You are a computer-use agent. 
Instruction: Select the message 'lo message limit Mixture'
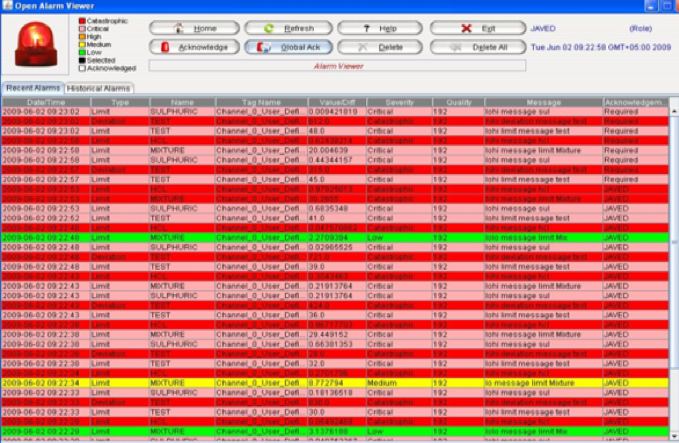coord(543,383)
